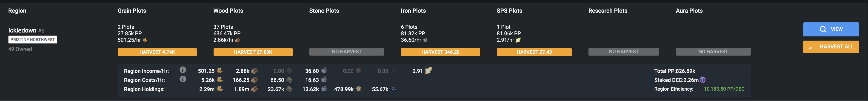Harvest 27.09K wood
The height and width of the screenshot is (101, 868).
tap(253, 52)
